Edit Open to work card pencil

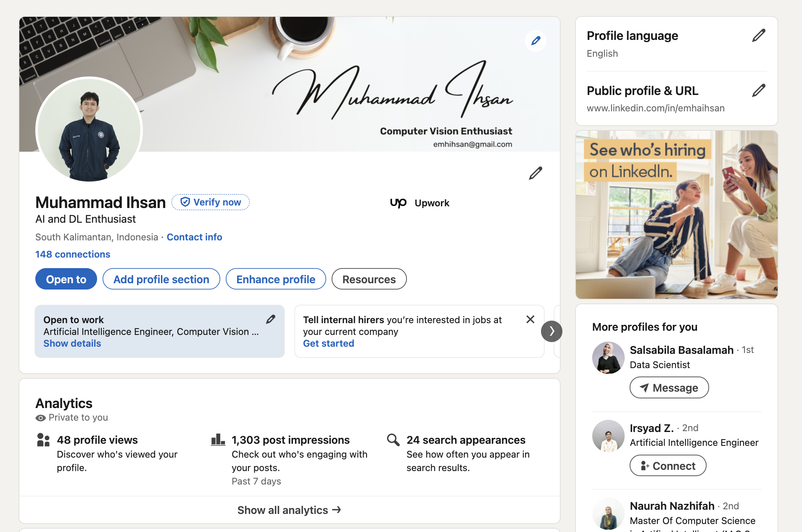pos(271,319)
